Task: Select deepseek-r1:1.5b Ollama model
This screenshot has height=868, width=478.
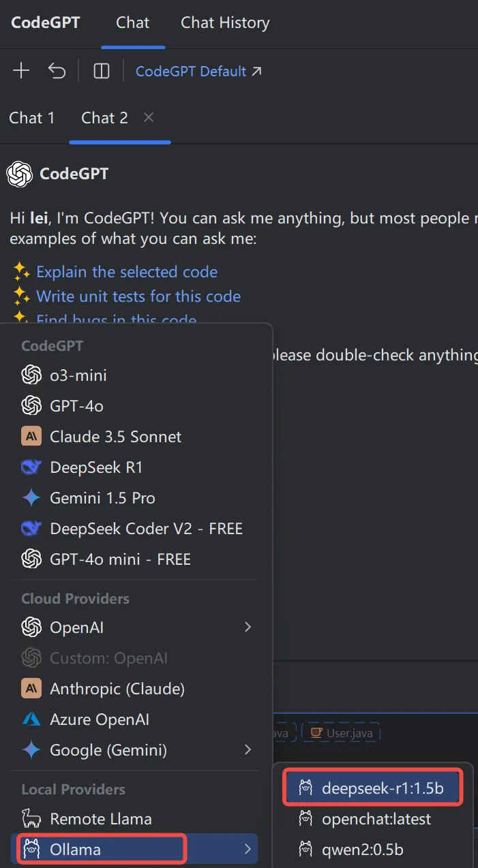Action: tap(374, 788)
